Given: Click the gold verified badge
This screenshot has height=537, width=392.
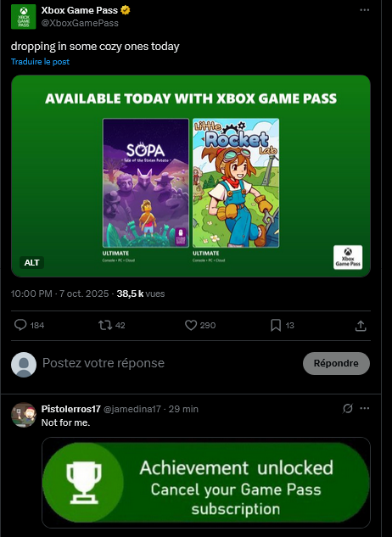Looking at the screenshot, I should (126, 10).
